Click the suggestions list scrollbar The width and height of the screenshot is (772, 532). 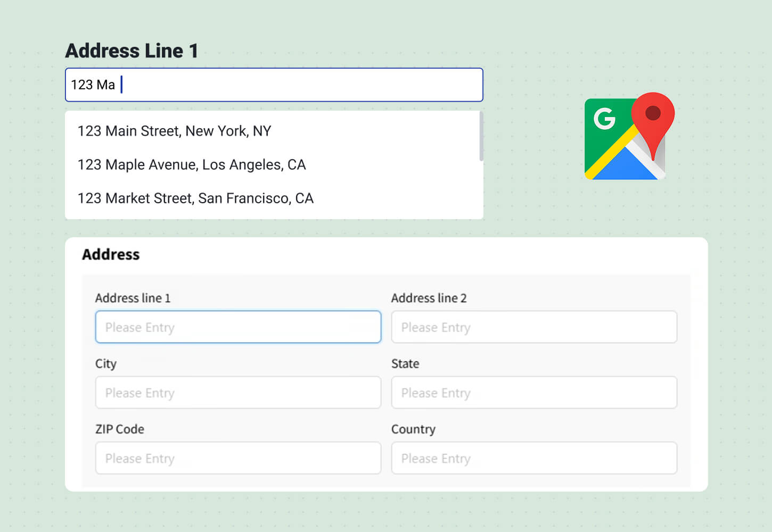[481, 136]
